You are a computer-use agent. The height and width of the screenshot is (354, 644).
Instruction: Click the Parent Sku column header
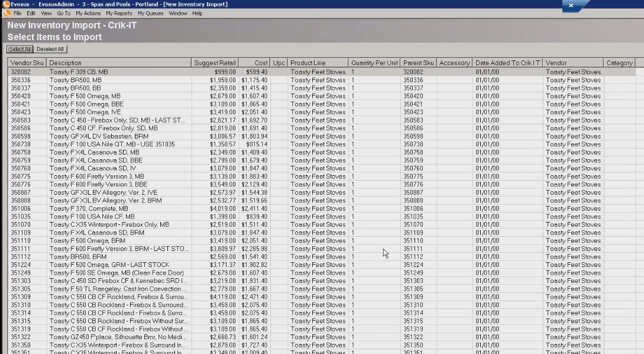coord(418,63)
